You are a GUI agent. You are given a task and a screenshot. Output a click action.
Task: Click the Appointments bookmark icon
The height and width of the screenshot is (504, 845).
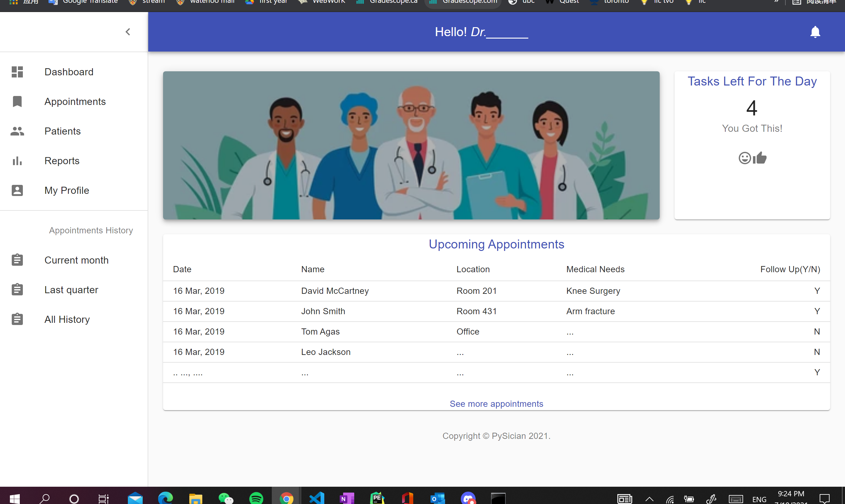click(x=17, y=101)
